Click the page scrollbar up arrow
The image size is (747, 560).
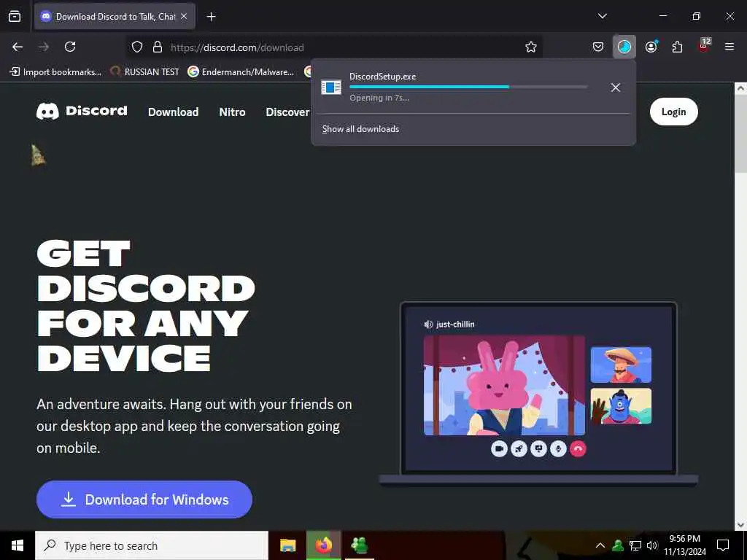pyautogui.click(x=740, y=88)
